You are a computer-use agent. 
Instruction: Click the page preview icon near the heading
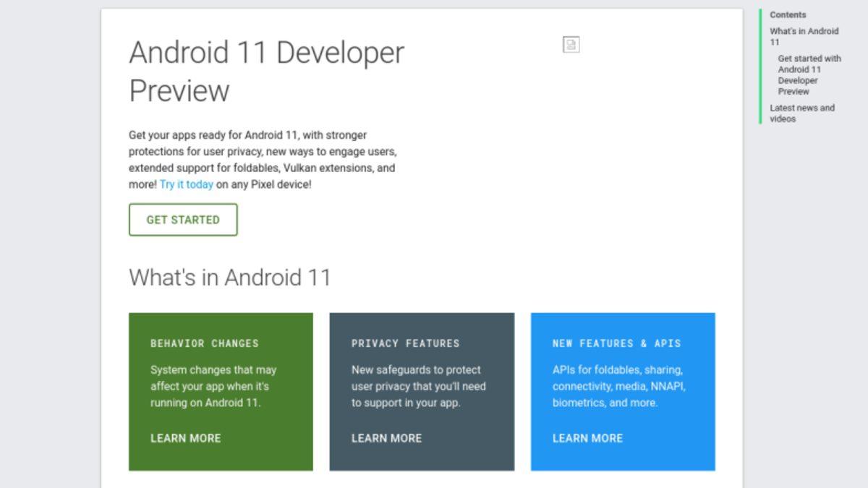coord(571,45)
